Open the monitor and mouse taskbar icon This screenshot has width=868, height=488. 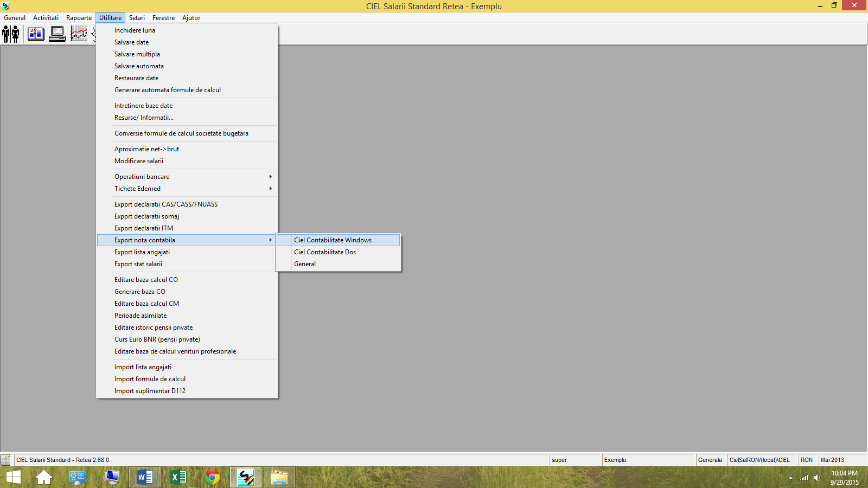coord(111,477)
